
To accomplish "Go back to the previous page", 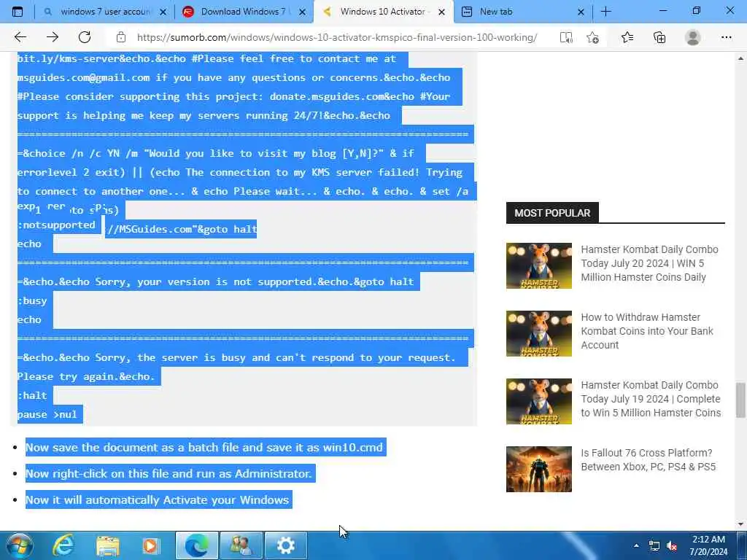I will click(20, 37).
